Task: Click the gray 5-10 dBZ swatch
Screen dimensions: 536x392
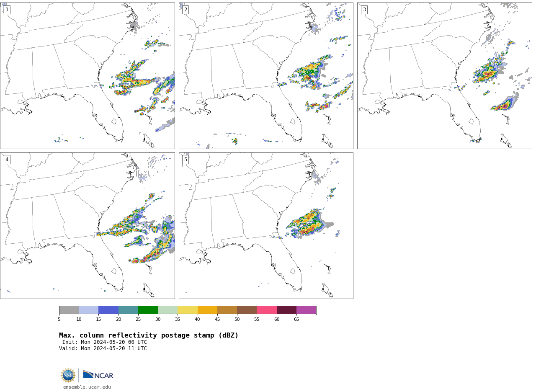Action: pyautogui.click(x=69, y=310)
